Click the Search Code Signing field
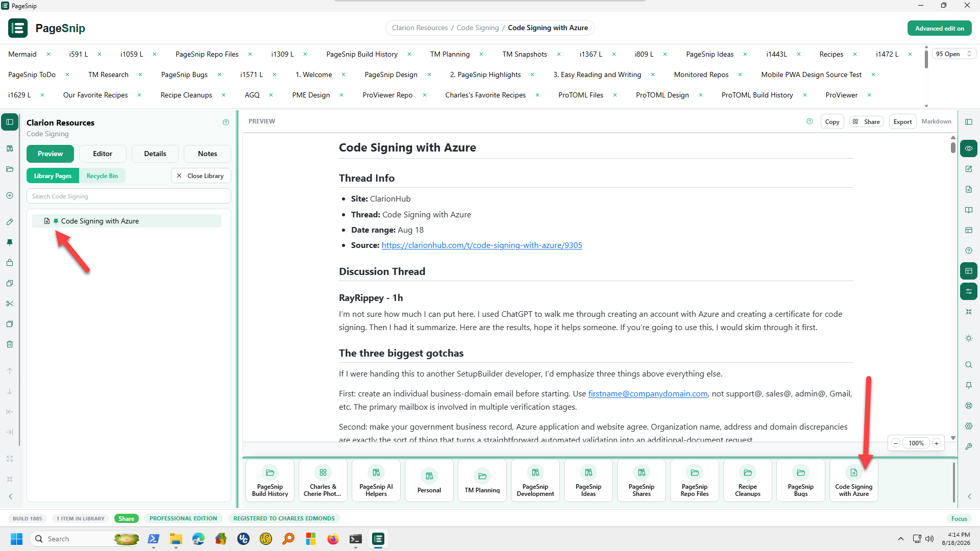The image size is (980, 551). (x=129, y=196)
